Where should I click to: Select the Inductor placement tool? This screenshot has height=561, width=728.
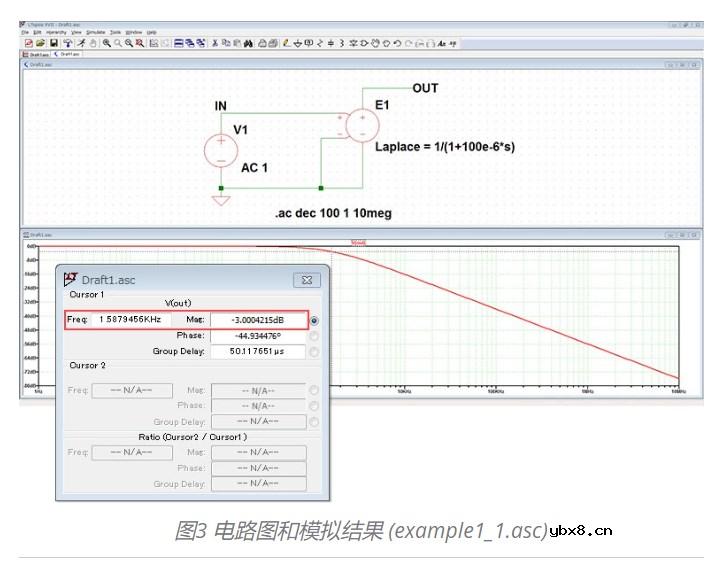click(x=341, y=43)
